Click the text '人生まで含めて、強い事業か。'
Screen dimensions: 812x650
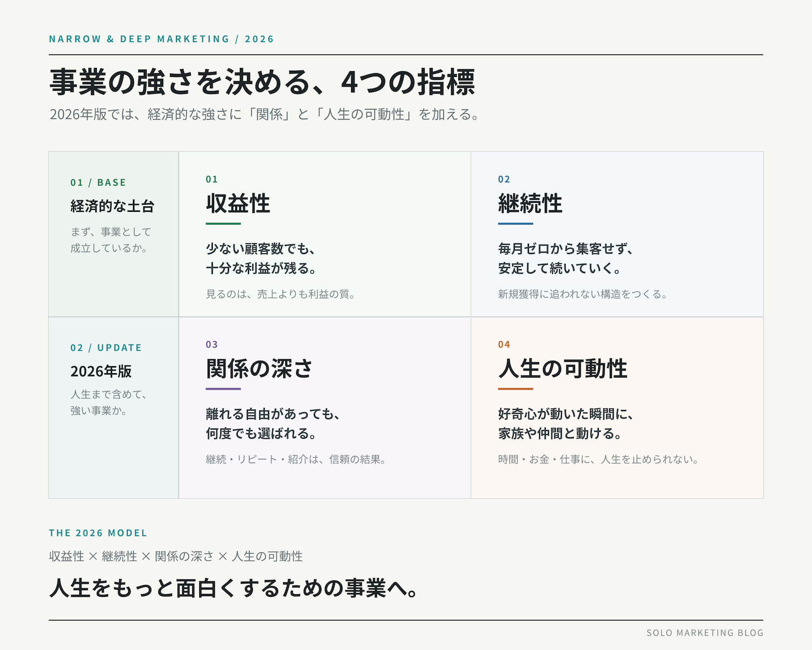click(109, 402)
